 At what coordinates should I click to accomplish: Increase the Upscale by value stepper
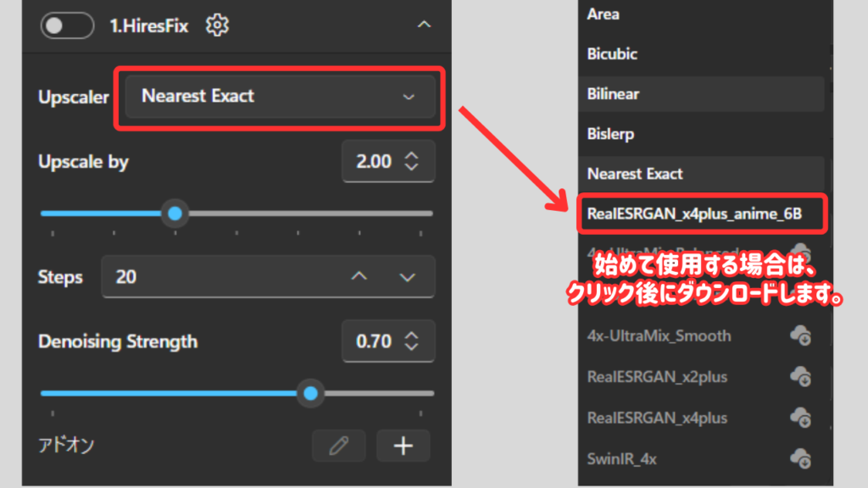pos(412,155)
